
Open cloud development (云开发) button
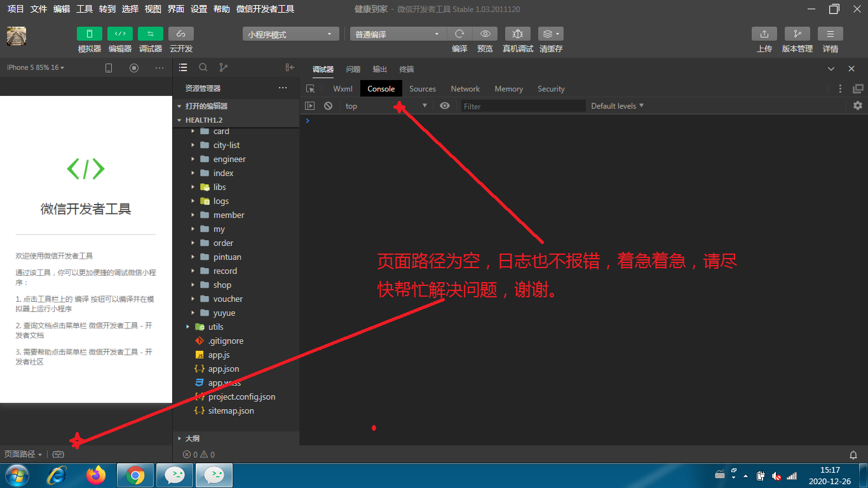coord(181,34)
